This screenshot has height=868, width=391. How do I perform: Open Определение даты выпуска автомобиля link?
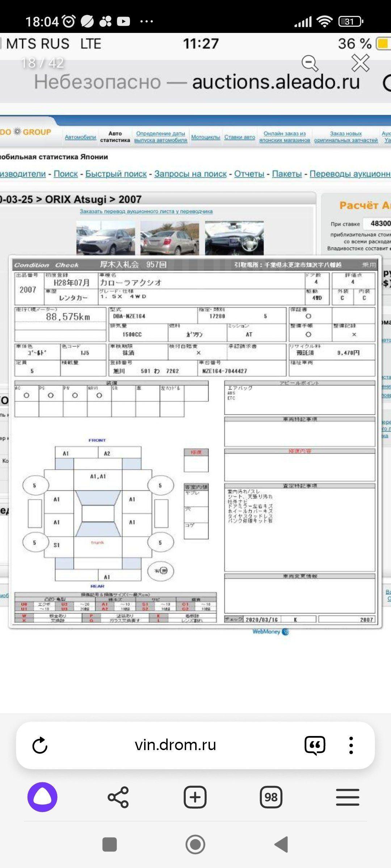(161, 137)
